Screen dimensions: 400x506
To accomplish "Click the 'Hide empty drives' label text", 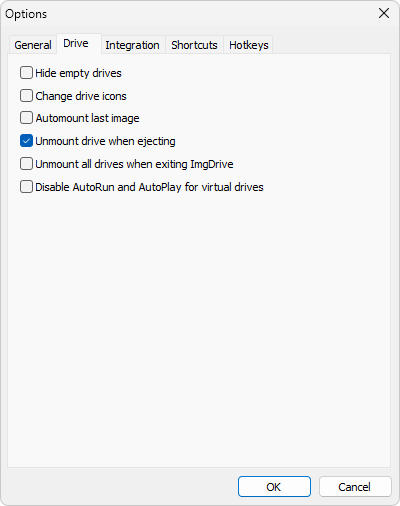I will tap(78, 73).
